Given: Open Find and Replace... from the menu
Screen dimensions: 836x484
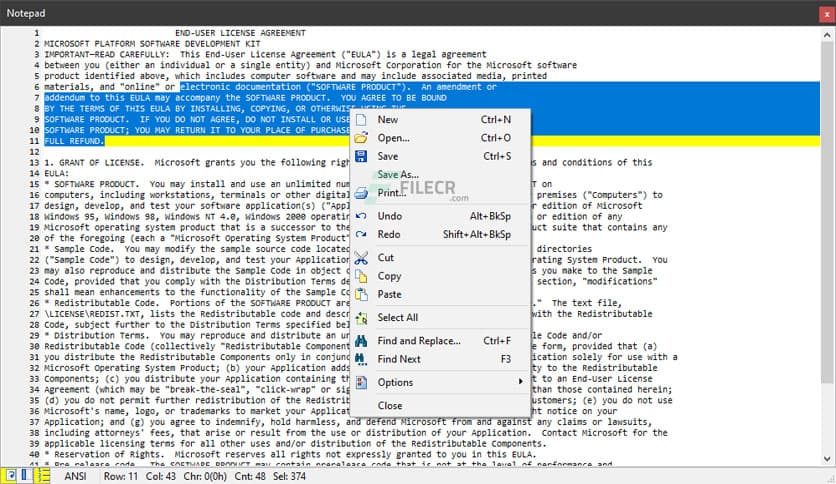Looking at the screenshot, I should [440, 341].
